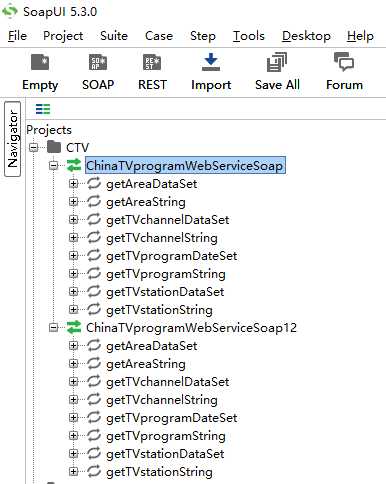This screenshot has height=484, width=386.
Task: Select first getTVstationString label
Action: pyautogui.click(x=159, y=310)
